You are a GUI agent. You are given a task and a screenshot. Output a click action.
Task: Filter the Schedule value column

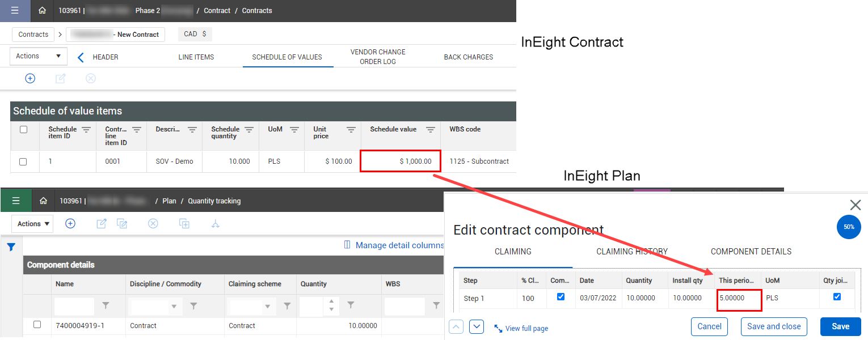point(431,129)
